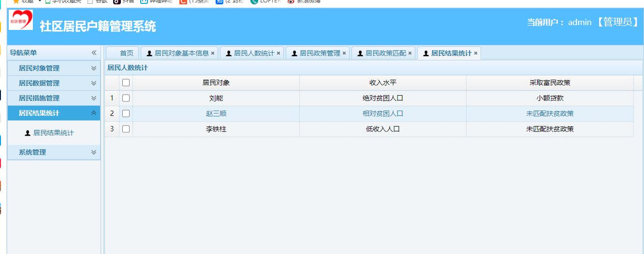Click the current user admin 管理员 label
The height and width of the screenshot is (254, 644).
coord(583,22)
